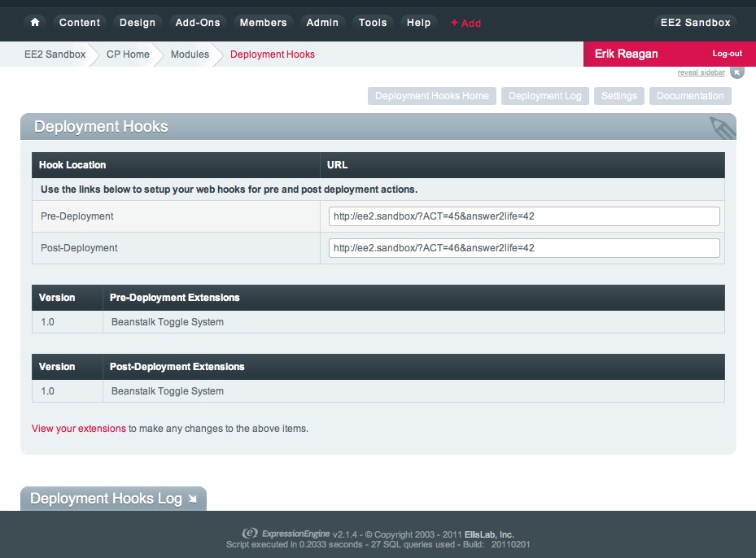The image size is (756, 558).
Task: Open the Erik Reagan user account link
Action: [x=626, y=54]
